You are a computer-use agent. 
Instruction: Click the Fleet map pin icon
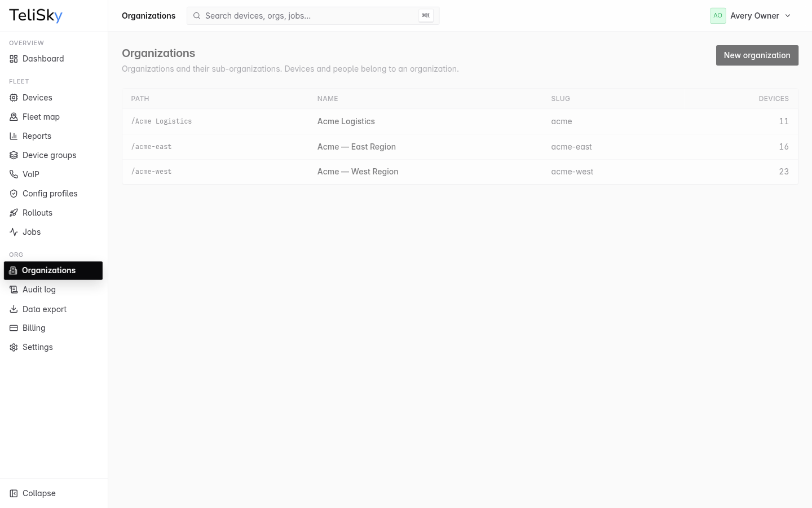[14, 117]
